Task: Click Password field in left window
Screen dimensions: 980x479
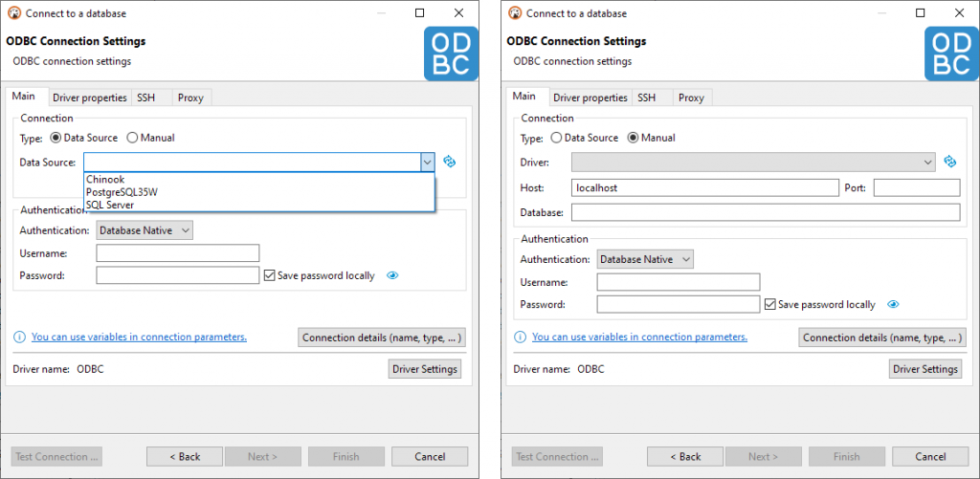Action: [x=177, y=275]
